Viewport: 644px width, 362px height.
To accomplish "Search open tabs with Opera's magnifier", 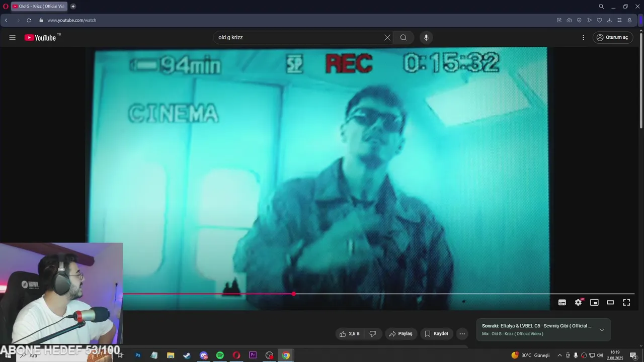I will (601, 7).
